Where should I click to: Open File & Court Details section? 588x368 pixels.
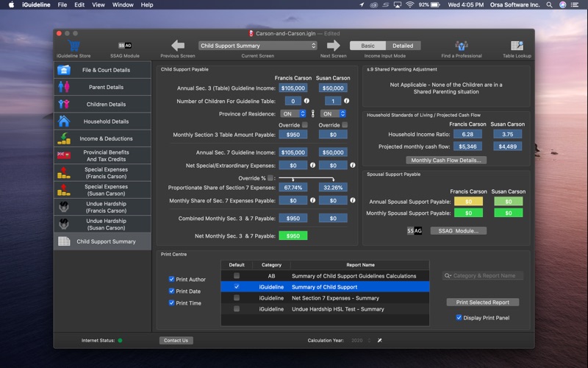102,70
